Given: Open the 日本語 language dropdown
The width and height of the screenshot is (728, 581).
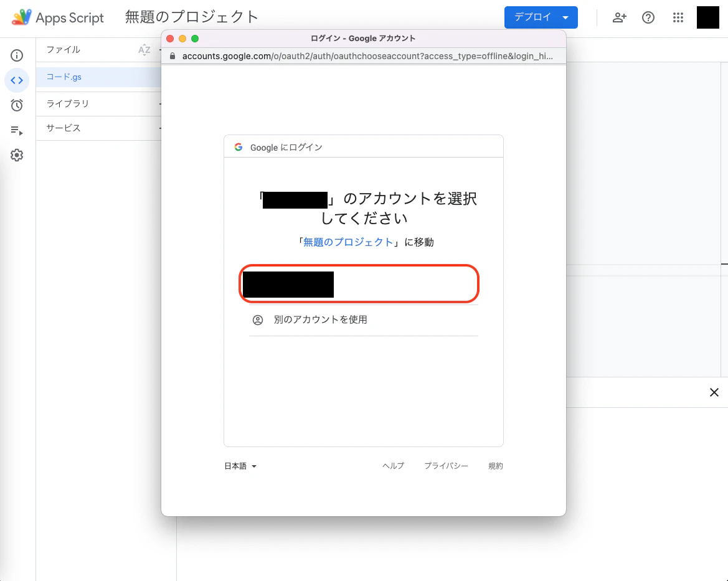Looking at the screenshot, I should 240,466.
